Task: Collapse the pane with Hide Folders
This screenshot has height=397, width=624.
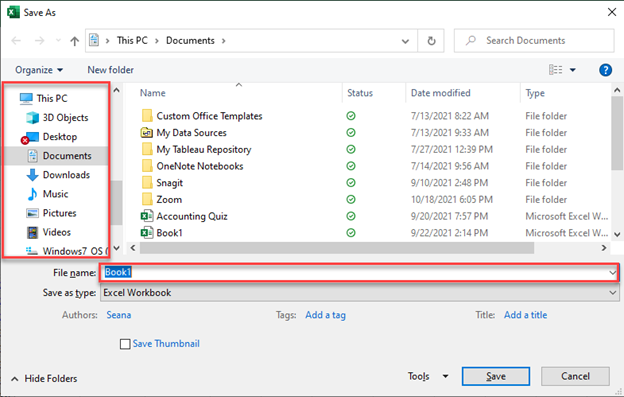Action: point(45,379)
